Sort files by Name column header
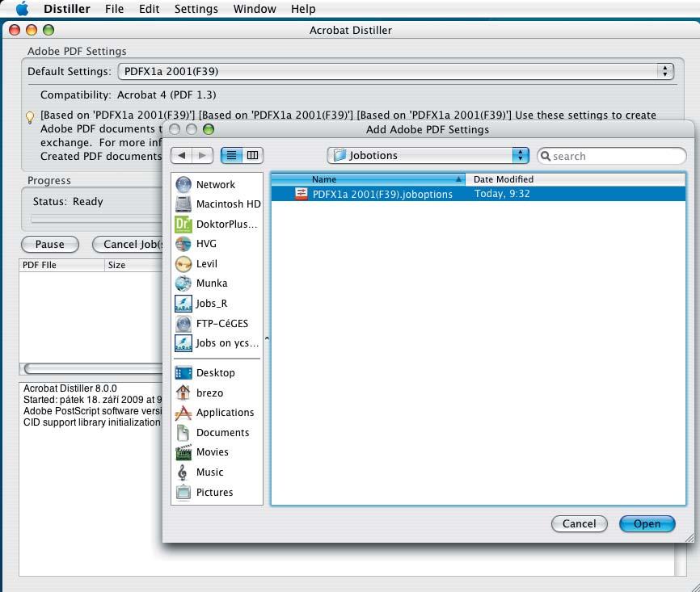 (x=368, y=179)
